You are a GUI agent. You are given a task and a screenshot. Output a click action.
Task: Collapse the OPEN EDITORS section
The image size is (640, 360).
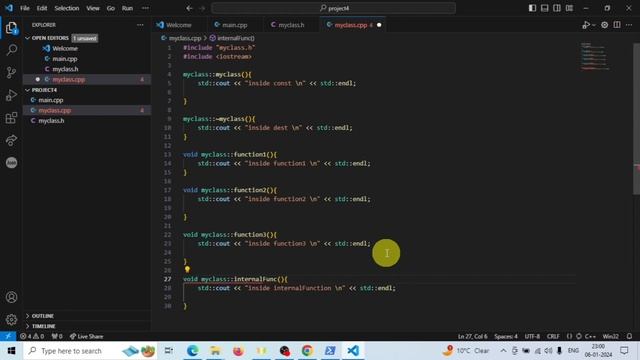(50, 38)
